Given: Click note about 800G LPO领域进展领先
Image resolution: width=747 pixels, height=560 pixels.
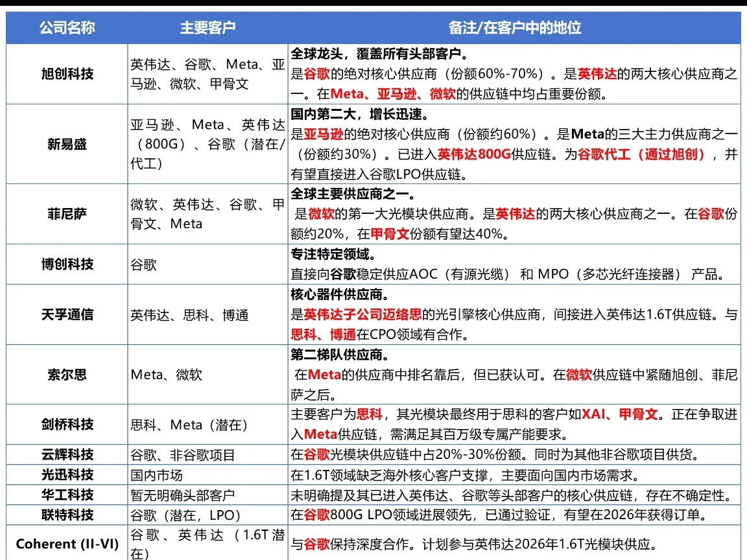Looking at the screenshot, I should click(x=499, y=515).
